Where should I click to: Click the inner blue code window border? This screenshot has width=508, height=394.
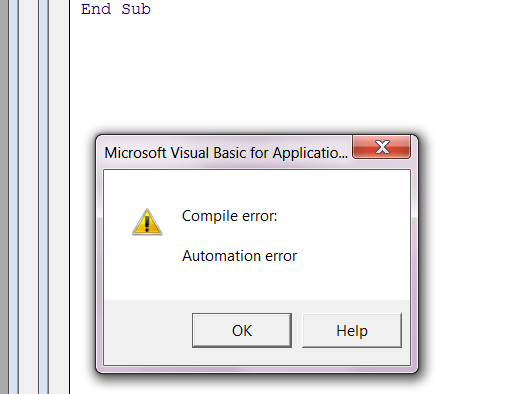point(43,197)
